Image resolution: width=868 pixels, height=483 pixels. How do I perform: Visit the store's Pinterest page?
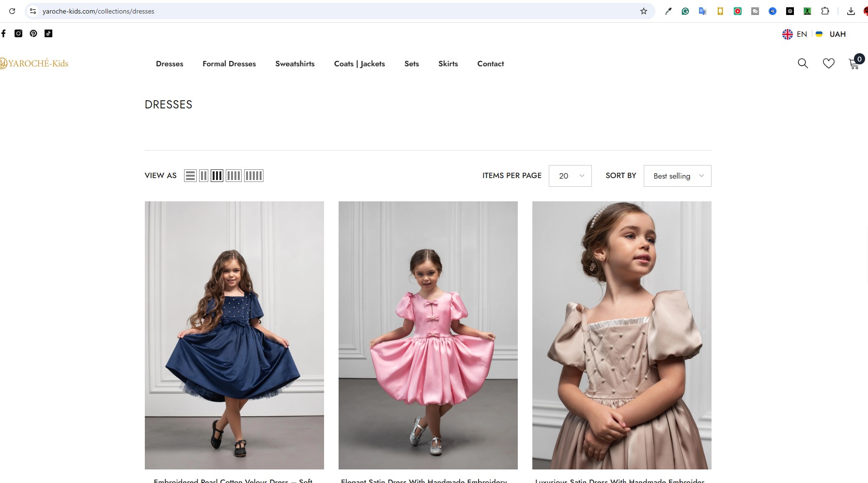click(33, 33)
